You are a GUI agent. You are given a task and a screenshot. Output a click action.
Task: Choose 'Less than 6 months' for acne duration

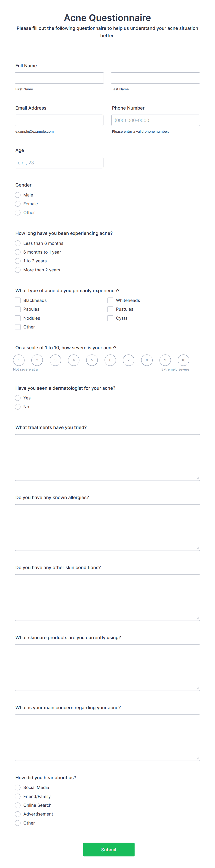(18, 243)
